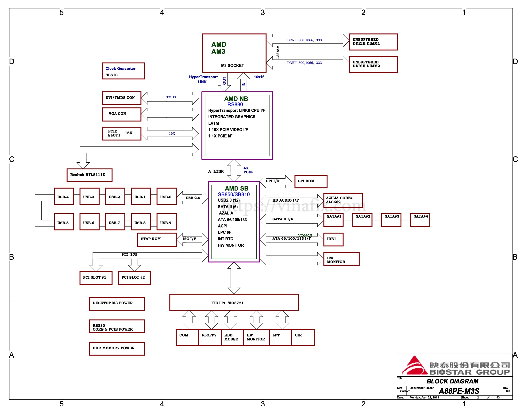Click the BLOCK DIAGRAM title
The image size is (532, 406).
click(x=452, y=381)
